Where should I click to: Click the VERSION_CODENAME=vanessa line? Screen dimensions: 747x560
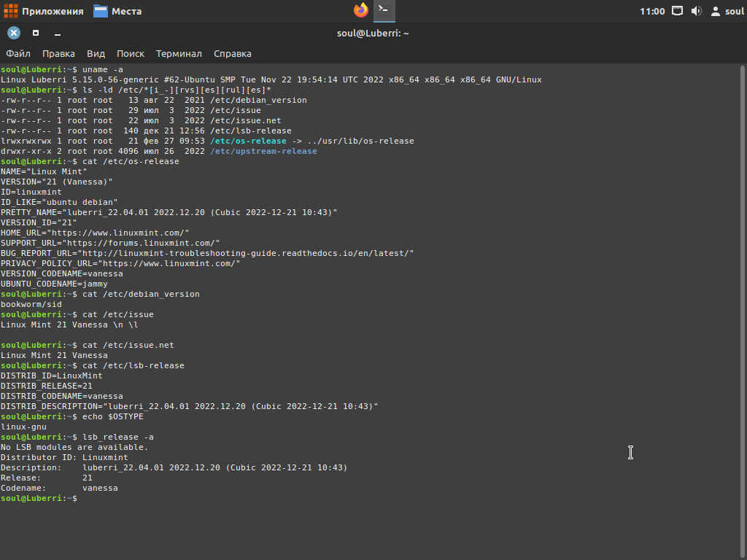tap(62, 274)
